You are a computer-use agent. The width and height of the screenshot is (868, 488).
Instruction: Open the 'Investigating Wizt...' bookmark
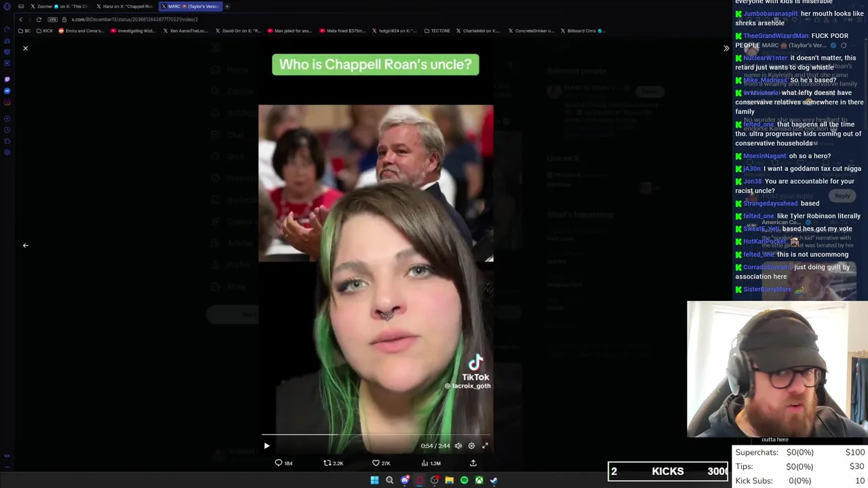pyautogui.click(x=132, y=30)
